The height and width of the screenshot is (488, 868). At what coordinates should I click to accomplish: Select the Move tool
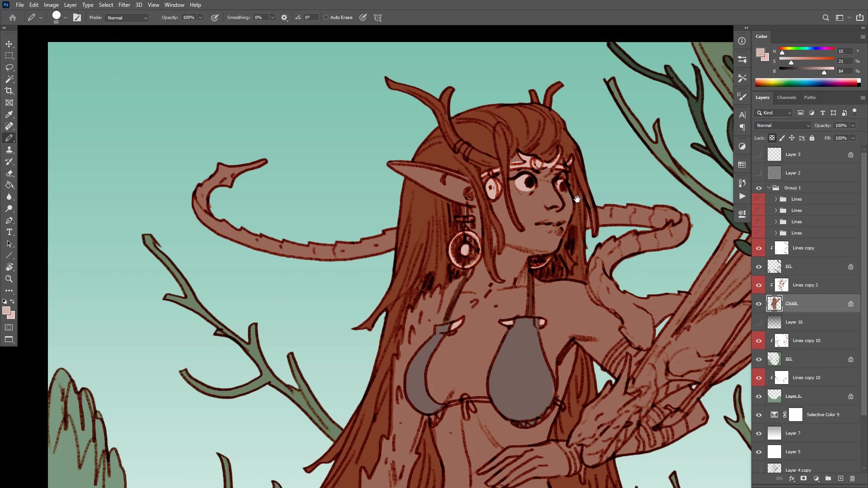9,44
